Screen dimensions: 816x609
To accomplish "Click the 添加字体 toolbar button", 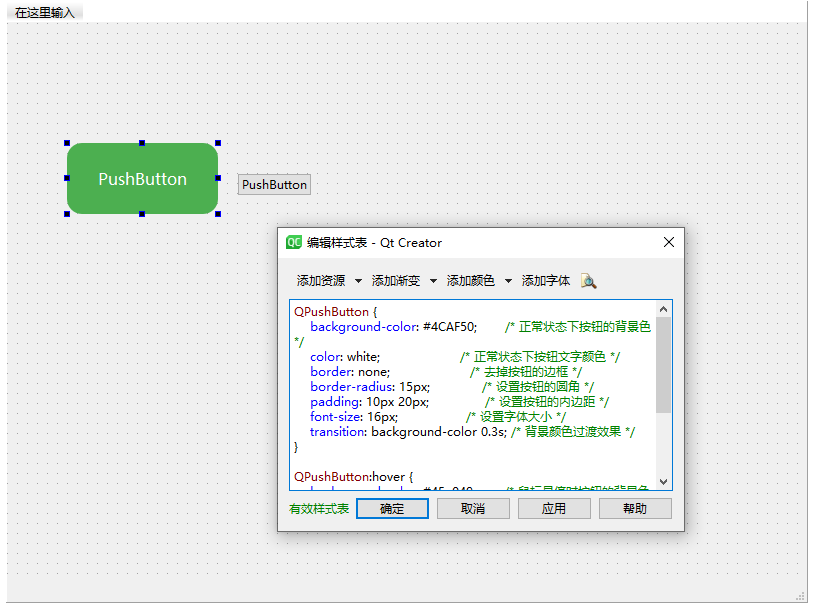I will [545, 281].
